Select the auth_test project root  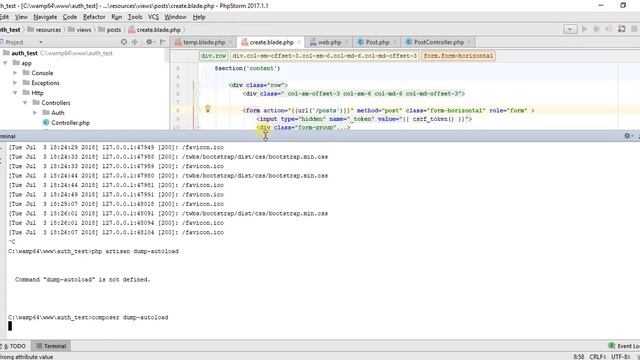click(24, 53)
